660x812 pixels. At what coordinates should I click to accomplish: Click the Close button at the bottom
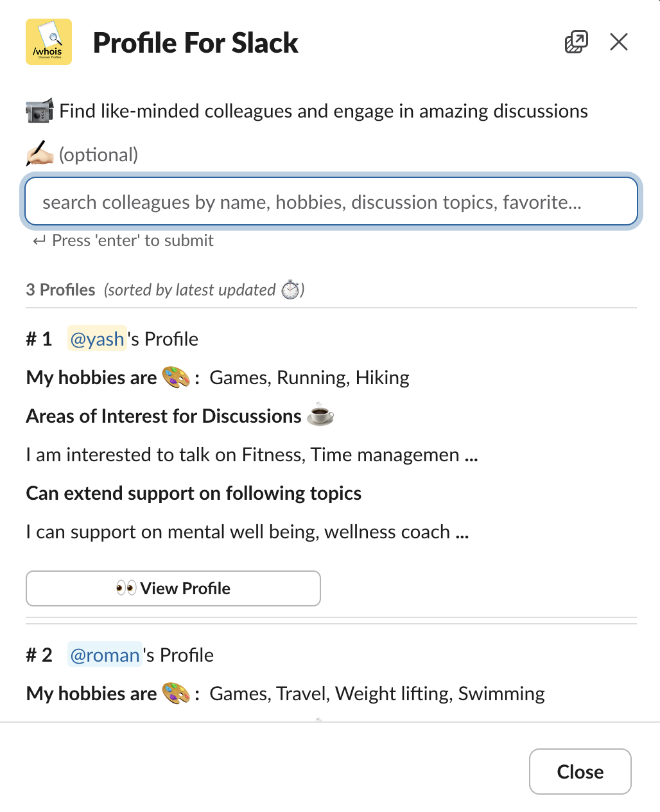click(580, 772)
